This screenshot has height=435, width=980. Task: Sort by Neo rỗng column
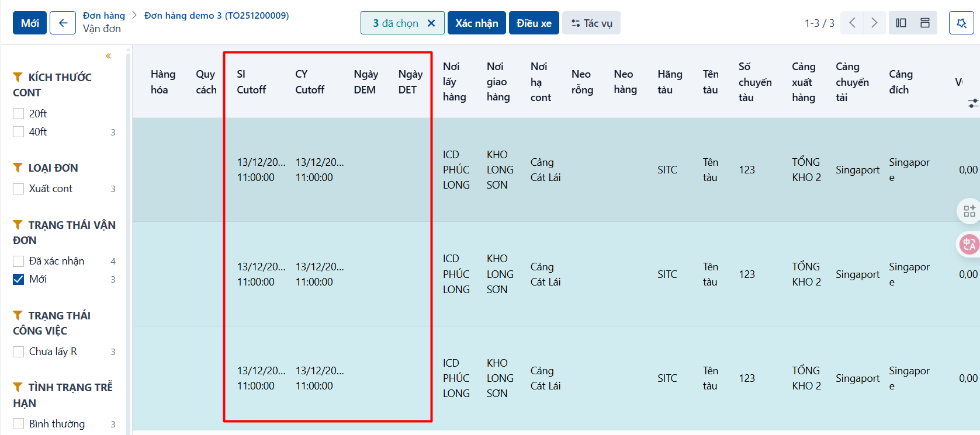[582, 82]
